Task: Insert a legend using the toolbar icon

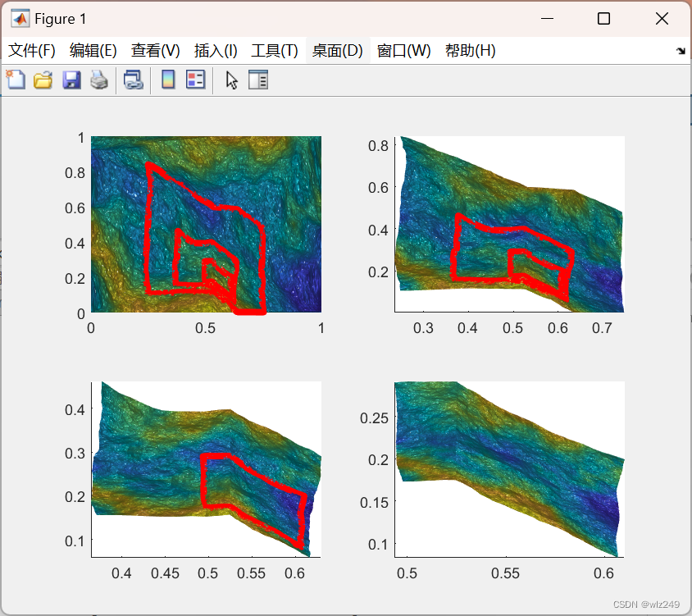Action: tap(195, 80)
